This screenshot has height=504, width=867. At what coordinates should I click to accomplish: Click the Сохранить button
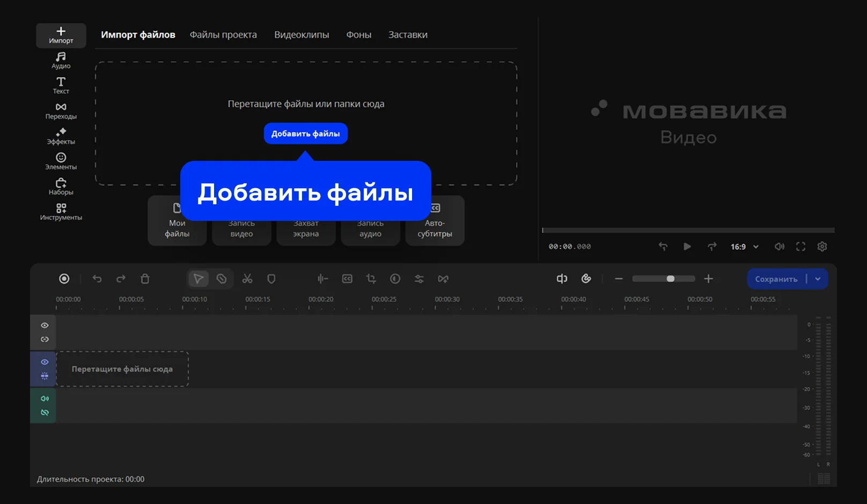pyautogui.click(x=776, y=279)
